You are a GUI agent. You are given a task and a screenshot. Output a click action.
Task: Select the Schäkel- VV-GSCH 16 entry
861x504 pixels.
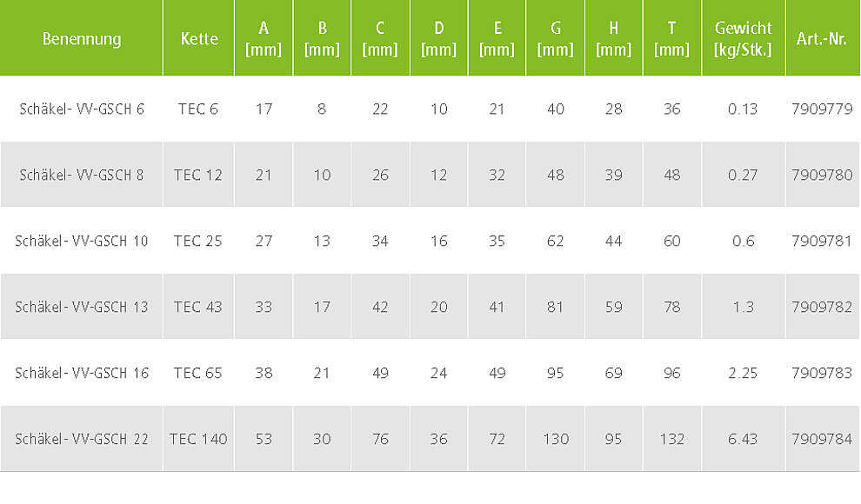point(81,373)
